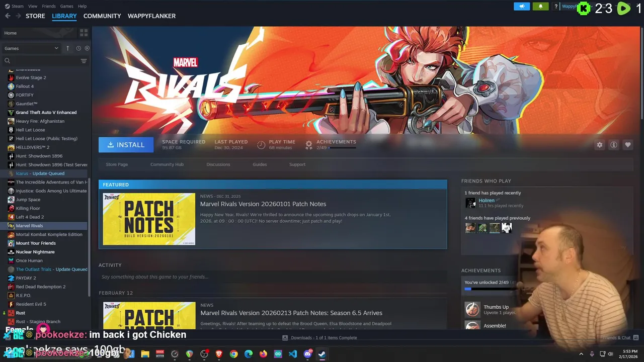Open the Support link
The width and height of the screenshot is (644, 362).
(297, 164)
